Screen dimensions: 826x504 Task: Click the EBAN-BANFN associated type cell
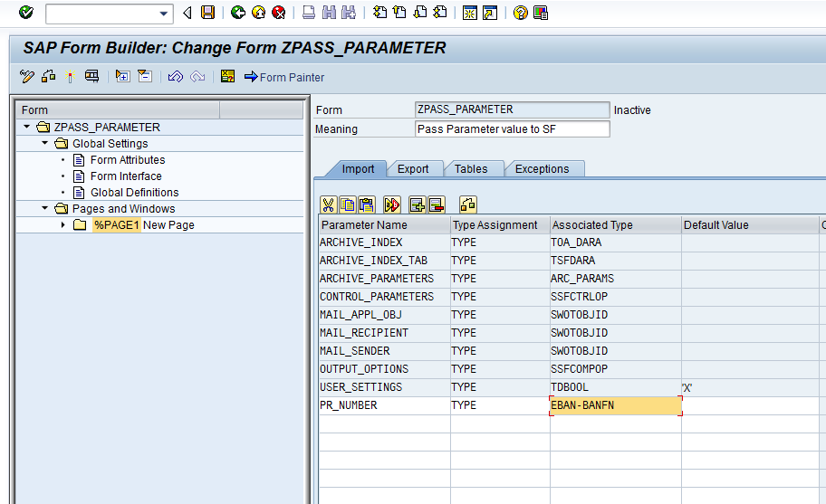[x=615, y=405]
